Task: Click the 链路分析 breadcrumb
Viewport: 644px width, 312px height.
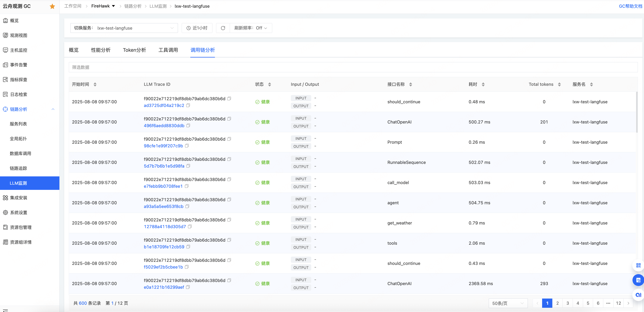Action: coord(133,6)
